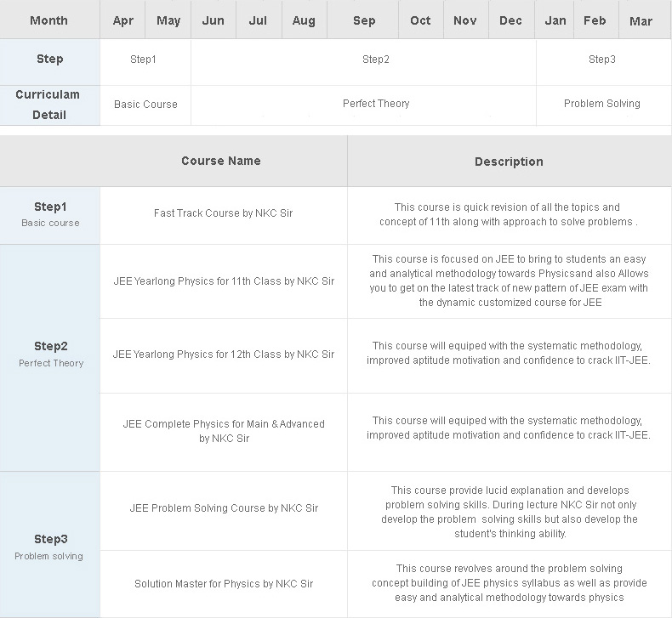
Task: Select the Nov month column header
Action: tap(465, 20)
